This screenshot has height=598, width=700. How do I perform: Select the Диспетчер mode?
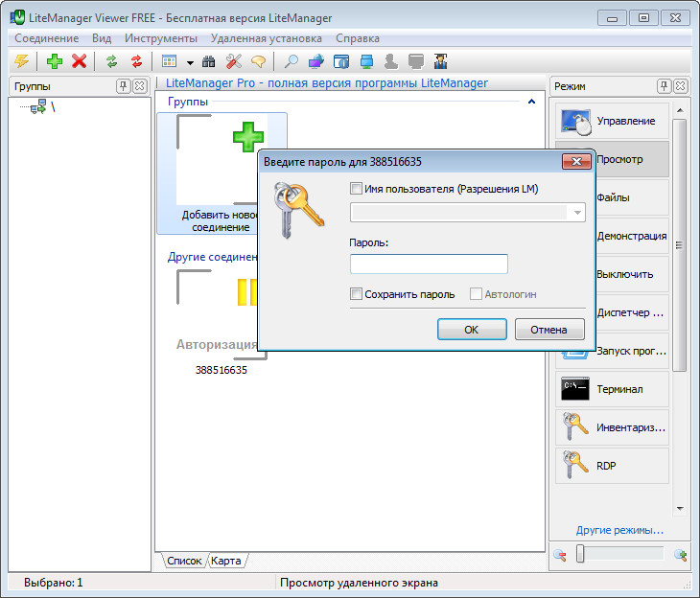[632, 312]
